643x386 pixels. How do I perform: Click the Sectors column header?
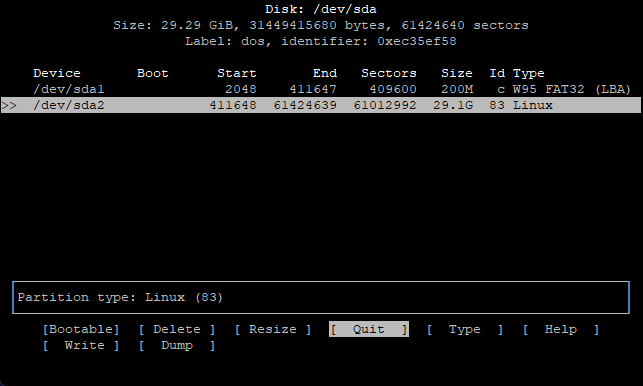[389, 73]
